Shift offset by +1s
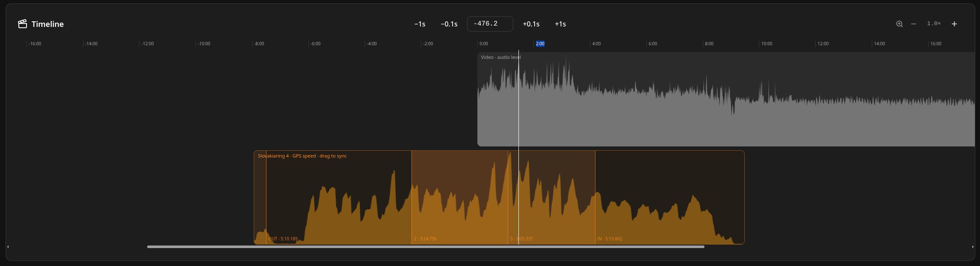980x266 pixels. tap(560, 24)
